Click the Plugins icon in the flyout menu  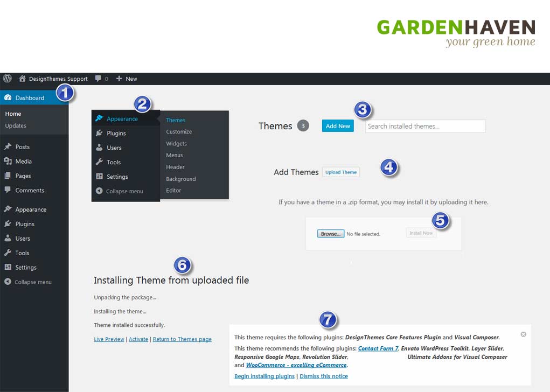pos(99,133)
